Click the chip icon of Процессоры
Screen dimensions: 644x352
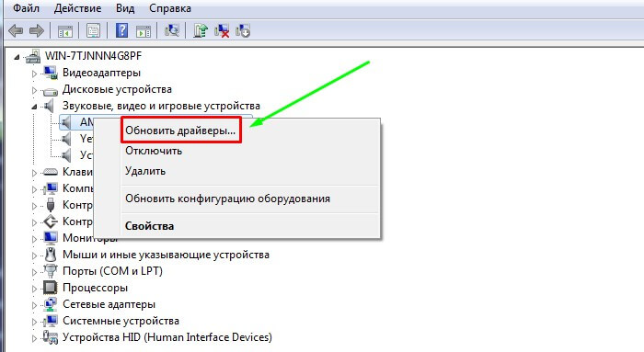[x=51, y=288]
